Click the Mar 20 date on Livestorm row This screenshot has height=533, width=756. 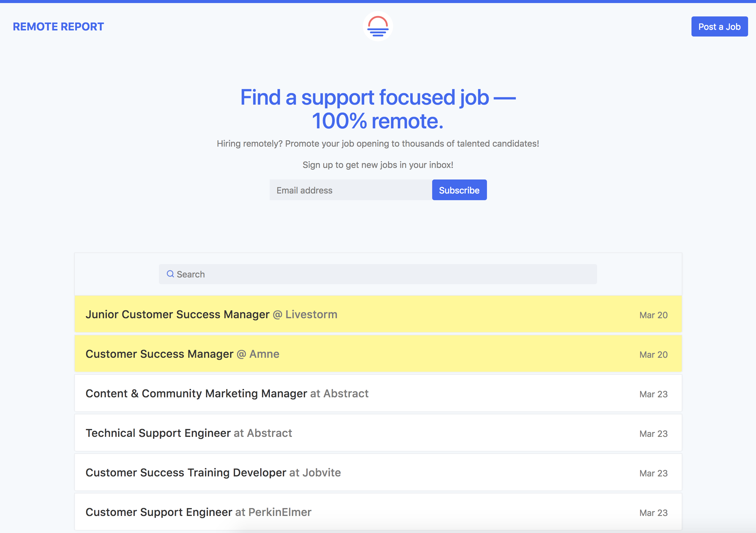point(653,315)
